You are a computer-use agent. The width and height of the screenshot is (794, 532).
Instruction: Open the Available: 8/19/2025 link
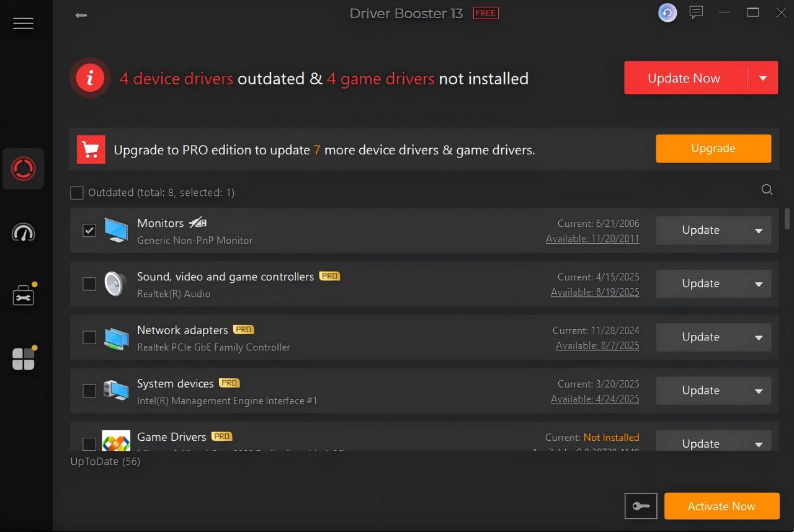[x=595, y=292]
